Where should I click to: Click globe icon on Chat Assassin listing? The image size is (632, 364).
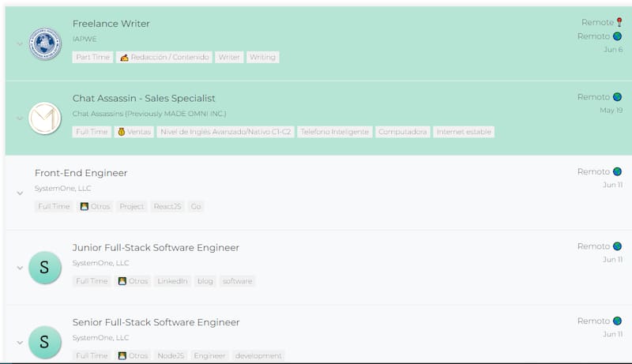(617, 97)
